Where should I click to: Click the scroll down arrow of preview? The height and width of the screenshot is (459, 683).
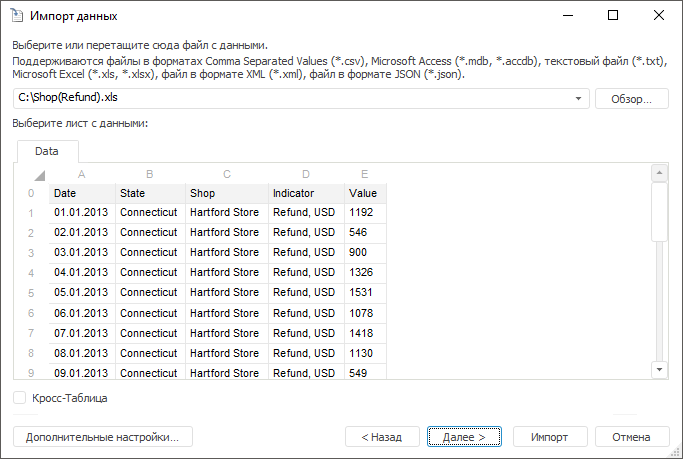tap(659, 369)
